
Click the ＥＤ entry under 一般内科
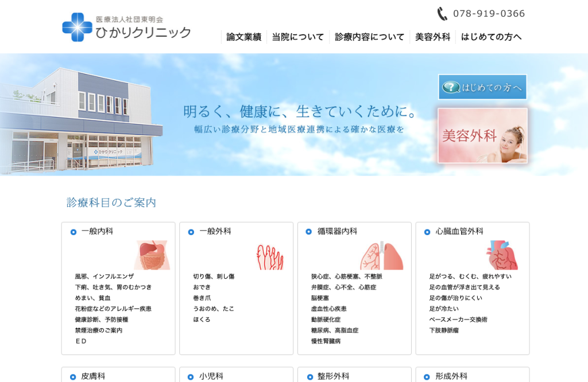pyautogui.click(x=81, y=341)
